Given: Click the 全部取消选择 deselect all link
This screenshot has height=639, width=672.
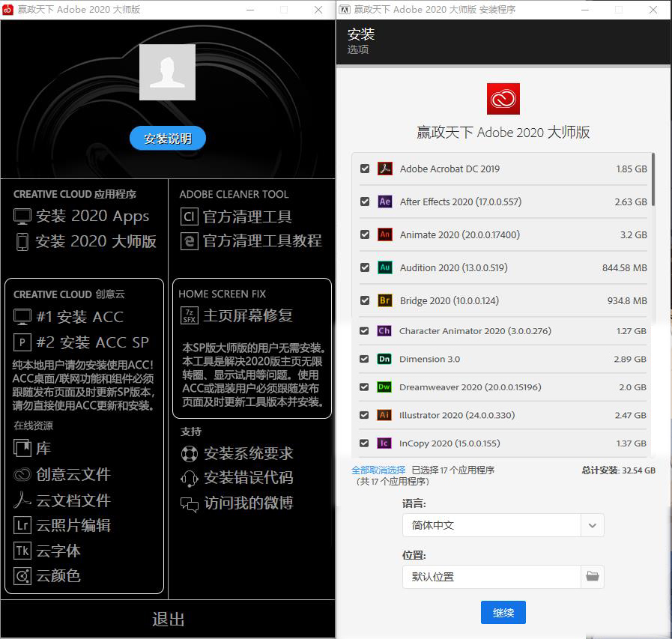Looking at the screenshot, I should click(378, 470).
